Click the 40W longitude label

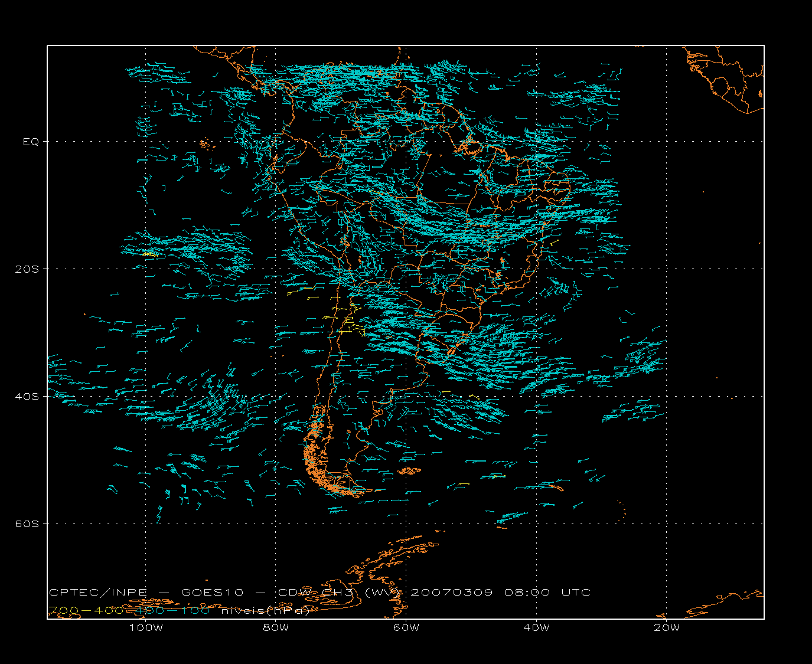[x=537, y=627]
